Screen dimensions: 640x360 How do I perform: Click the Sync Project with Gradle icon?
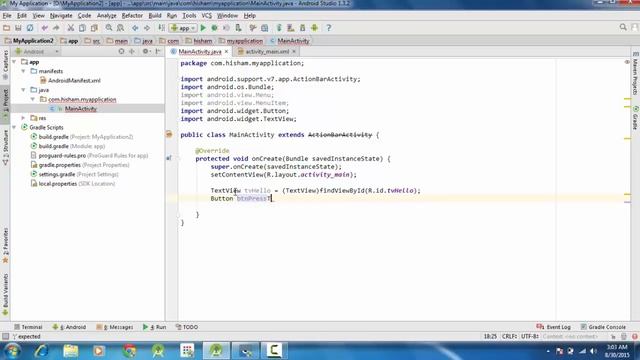coord(279,28)
